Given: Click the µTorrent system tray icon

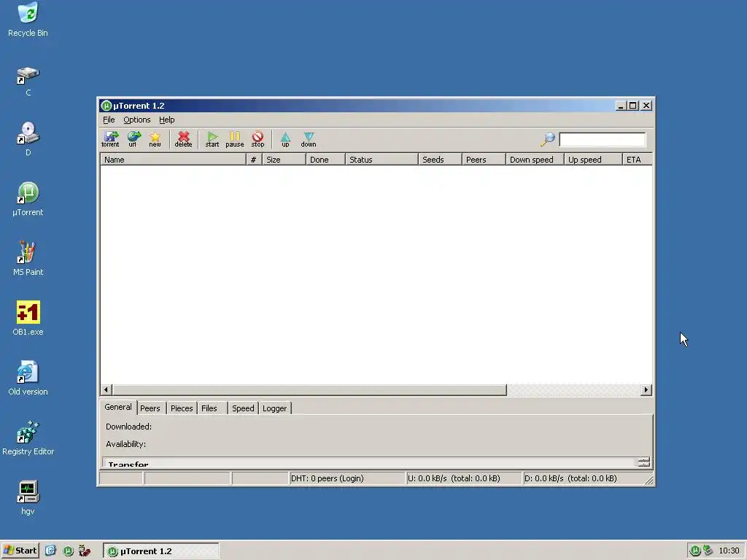Looking at the screenshot, I should click(695, 551).
